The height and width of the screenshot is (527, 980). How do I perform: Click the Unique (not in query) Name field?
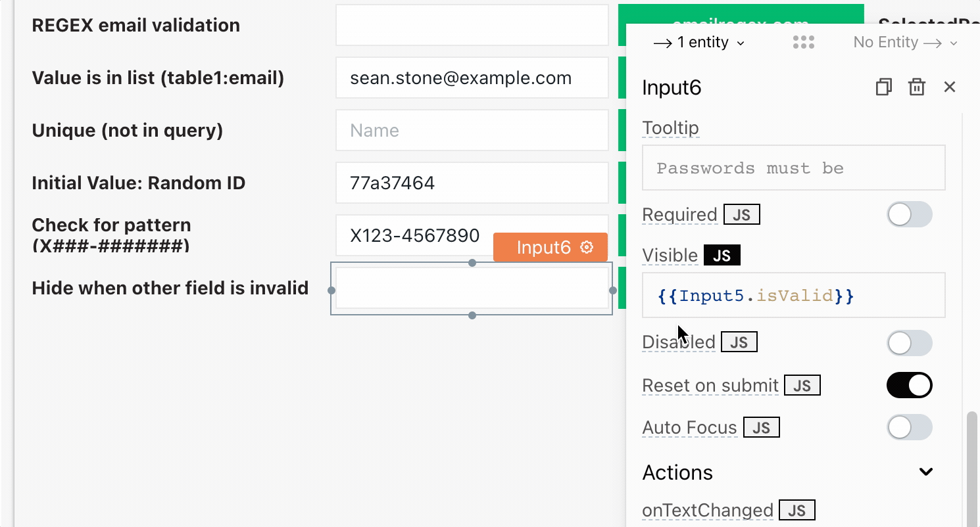pos(472,131)
